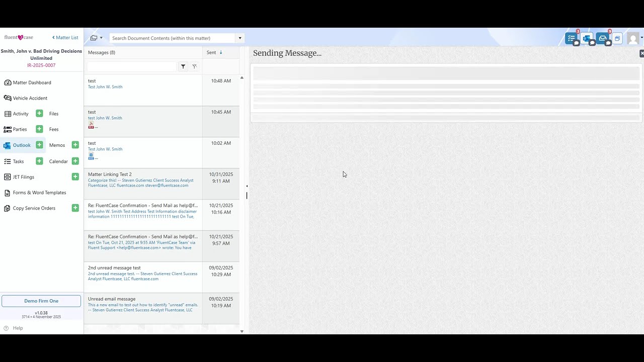The width and height of the screenshot is (644, 362).
Task: Open the Outlook icon in top bar
Action: pos(587,38)
